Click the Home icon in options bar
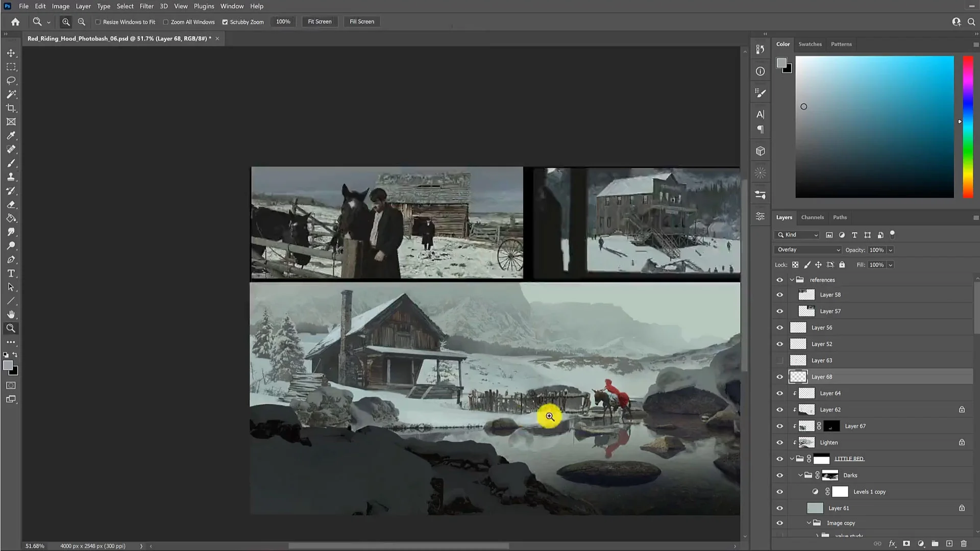Screen dimensions: 980x551 [x=15, y=22]
